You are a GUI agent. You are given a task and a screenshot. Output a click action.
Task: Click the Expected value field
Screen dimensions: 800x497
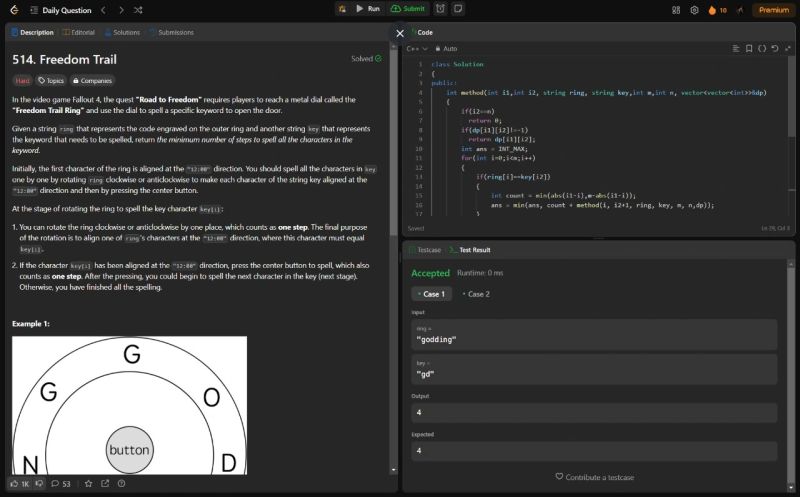(594, 451)
